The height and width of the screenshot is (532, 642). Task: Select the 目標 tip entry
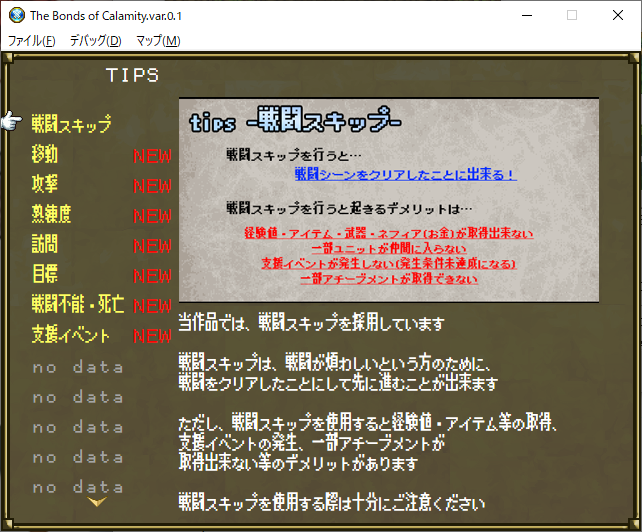(x=45, y=274)
